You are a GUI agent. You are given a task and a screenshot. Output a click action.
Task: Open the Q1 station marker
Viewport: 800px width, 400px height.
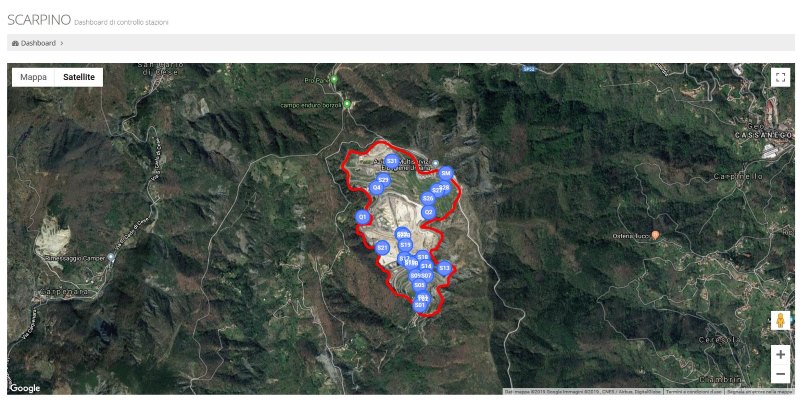click(x=362, y=217)
